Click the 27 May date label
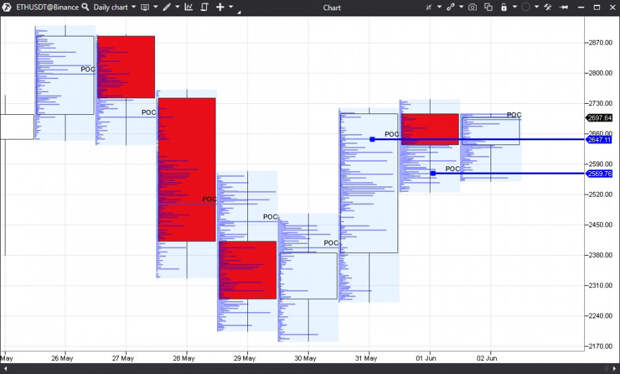Image resolution: width=620 pixels, height=374 pixels. tap(123, 358)
